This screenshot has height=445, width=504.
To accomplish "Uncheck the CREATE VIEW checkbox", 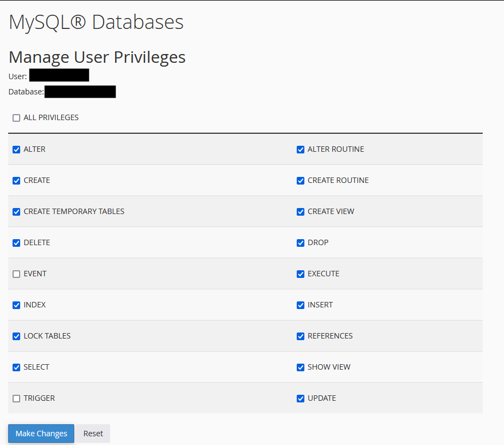I will [x=301, y=212].
